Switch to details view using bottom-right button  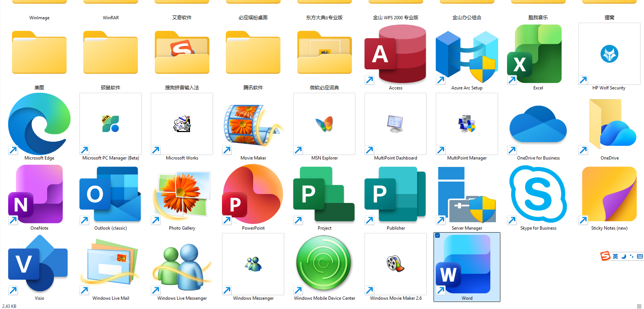[x=639, y=306]
